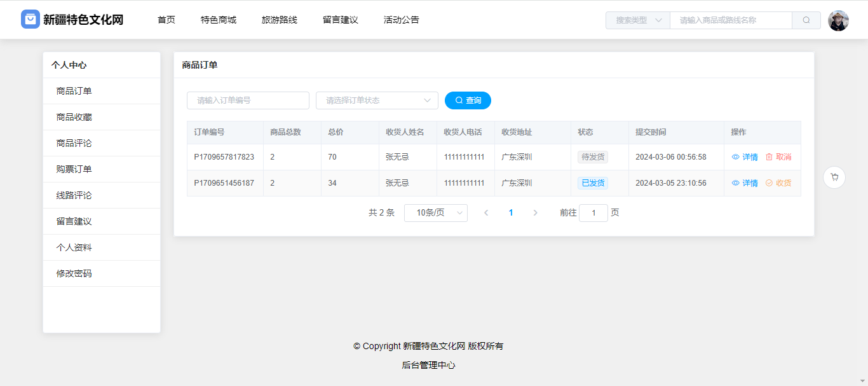Go to previous page arrow
Image resolution: width=868 pixels, height=386 pixels.
point(486,213)
